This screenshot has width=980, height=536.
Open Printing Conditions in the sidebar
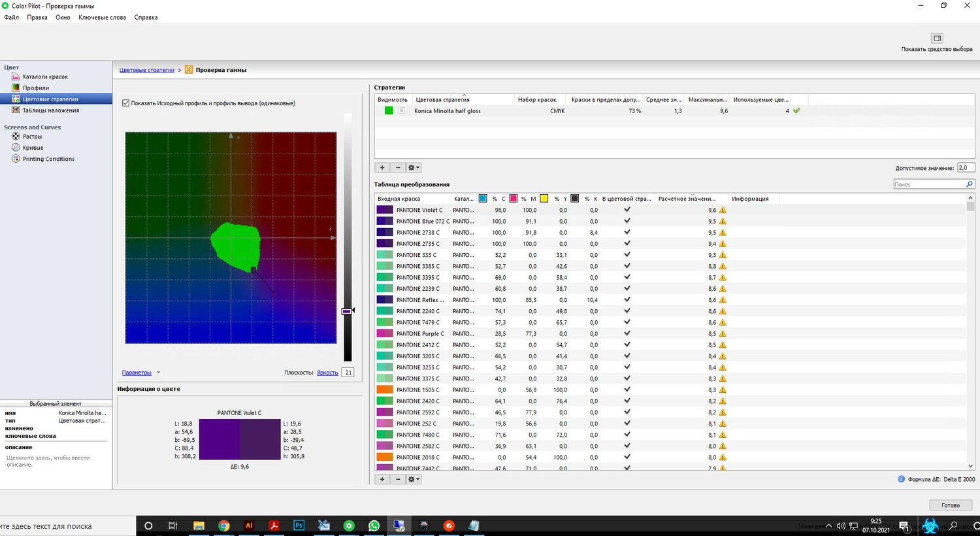[x=48, y=159]
